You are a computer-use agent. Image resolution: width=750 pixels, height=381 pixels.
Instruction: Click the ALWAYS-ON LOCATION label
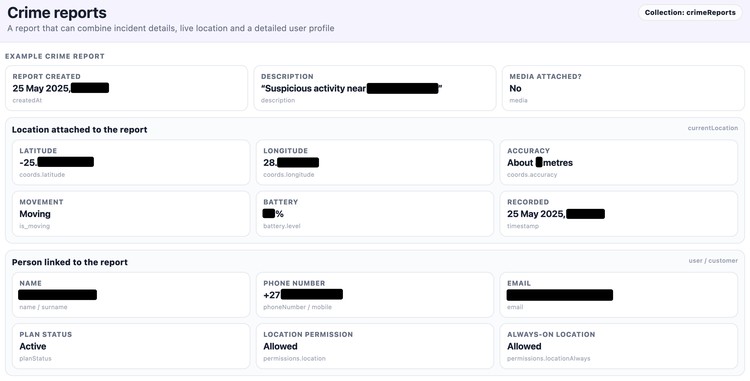point(551,335)
